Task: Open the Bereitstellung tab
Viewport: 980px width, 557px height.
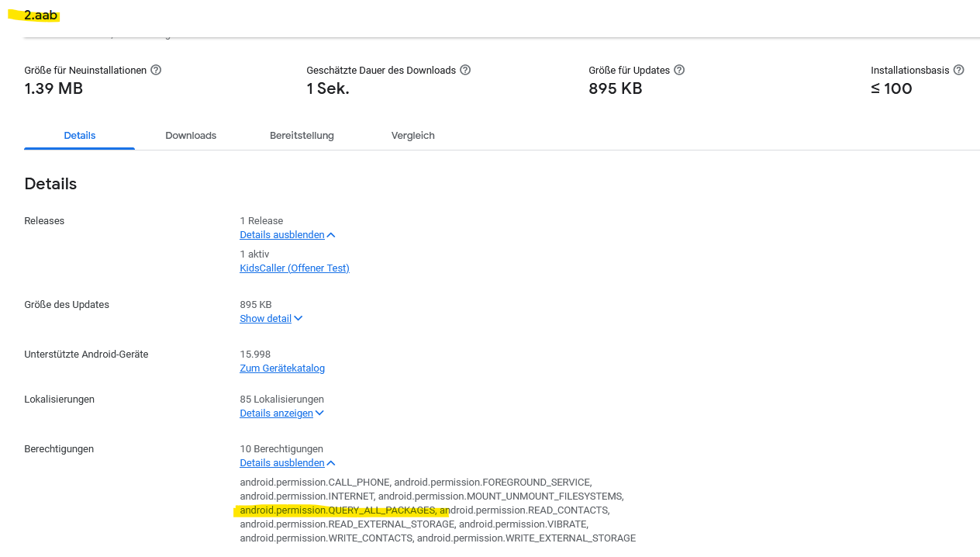Action: coord(302,136)
